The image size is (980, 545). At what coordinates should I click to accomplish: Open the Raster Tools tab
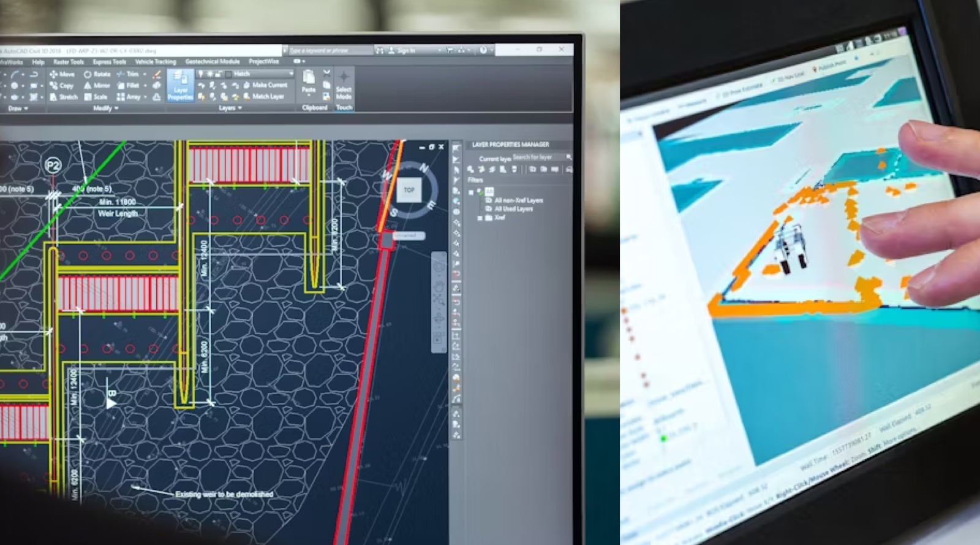[69, 62]
